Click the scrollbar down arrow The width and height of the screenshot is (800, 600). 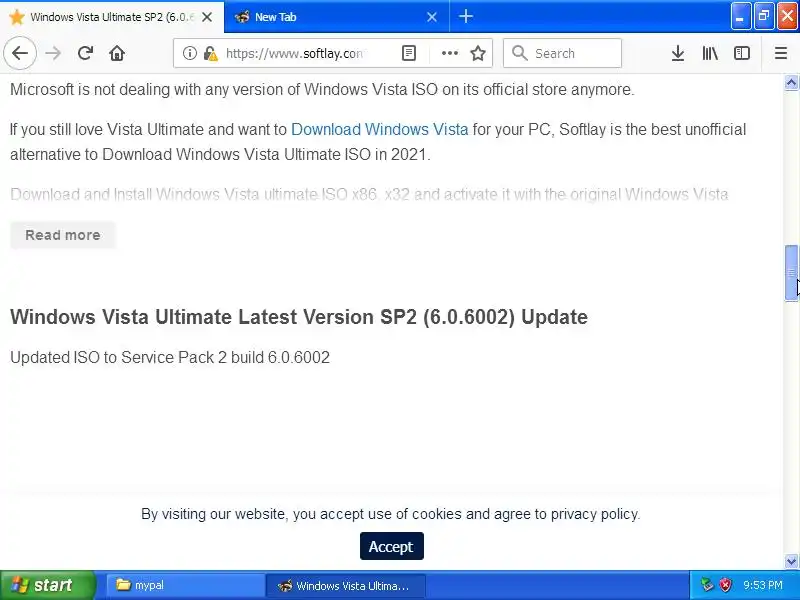[x=791, y=562]
